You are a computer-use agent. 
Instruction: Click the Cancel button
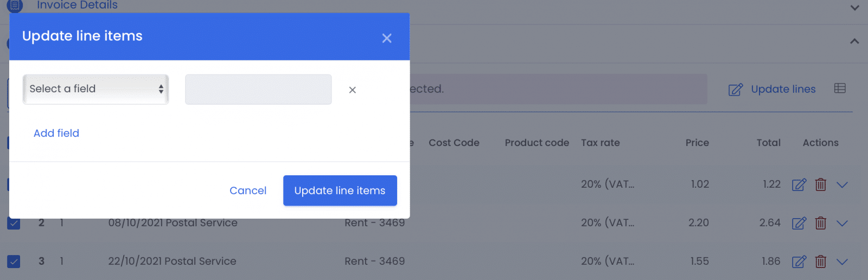tap(248, 190)
